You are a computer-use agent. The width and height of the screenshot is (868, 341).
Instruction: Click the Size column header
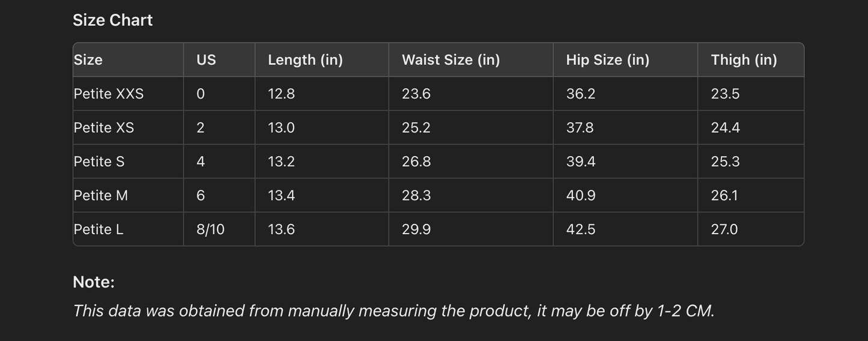coord(88,60)
